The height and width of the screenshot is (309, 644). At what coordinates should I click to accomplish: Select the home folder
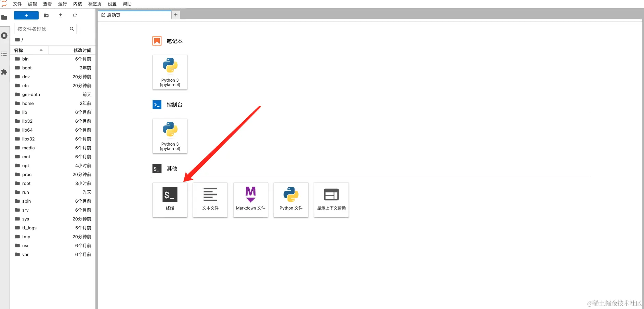pyautogui.click(x=53, y=104)
